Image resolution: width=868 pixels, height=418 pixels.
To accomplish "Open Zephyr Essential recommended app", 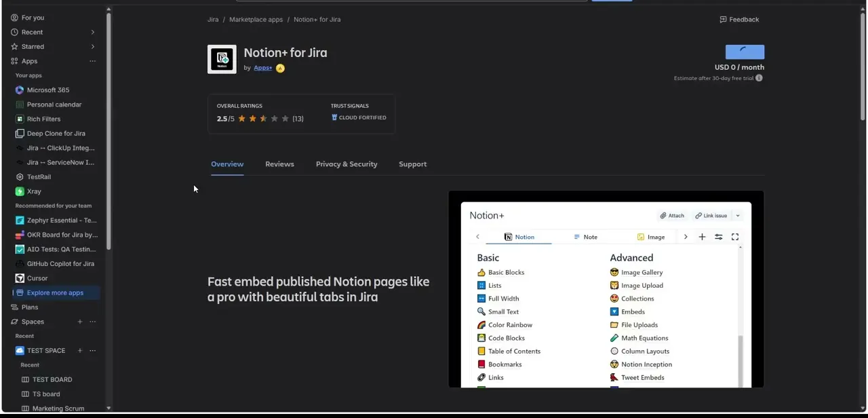I will pos(57,221).
